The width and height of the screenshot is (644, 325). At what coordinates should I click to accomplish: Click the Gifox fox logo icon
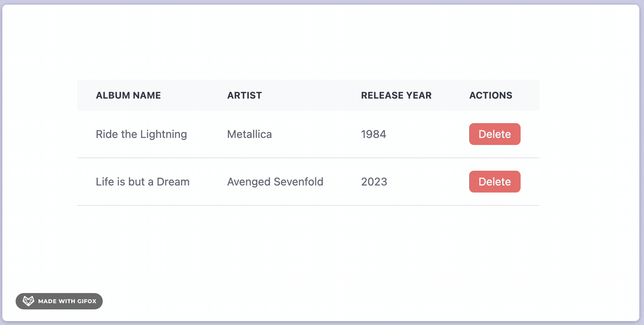click(28, 301)
